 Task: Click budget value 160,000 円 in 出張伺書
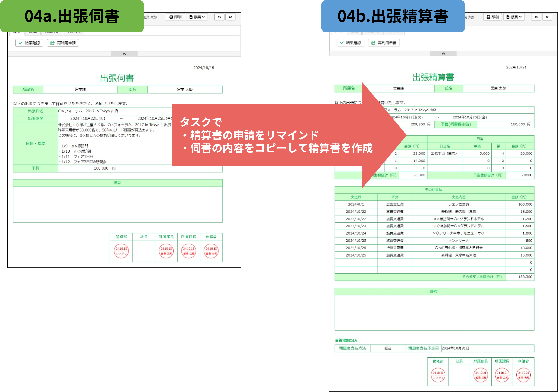[x=105, y=168]
